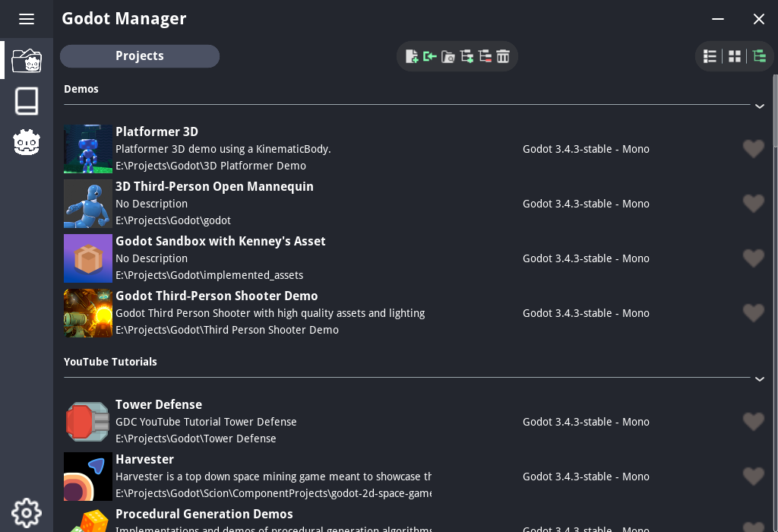Open application settings via the gear icon
Viewport: 778px width, 532px height.
[x=27, y=513]
